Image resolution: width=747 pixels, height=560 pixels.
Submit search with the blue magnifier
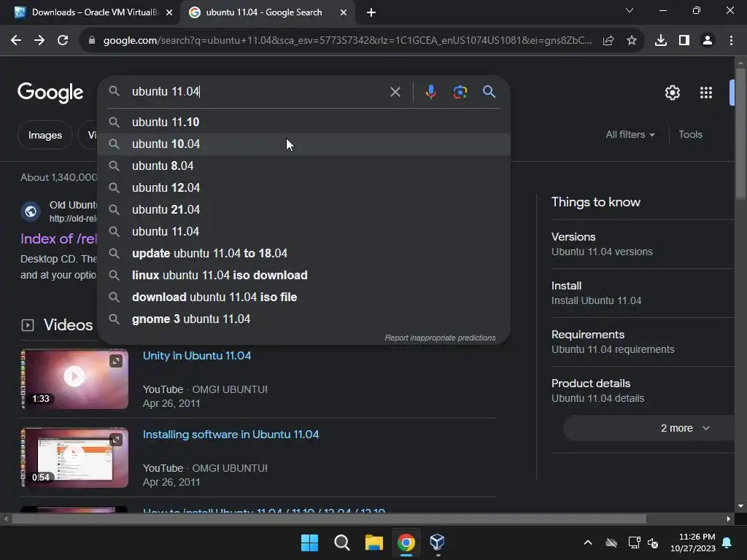tap(489, 91)
